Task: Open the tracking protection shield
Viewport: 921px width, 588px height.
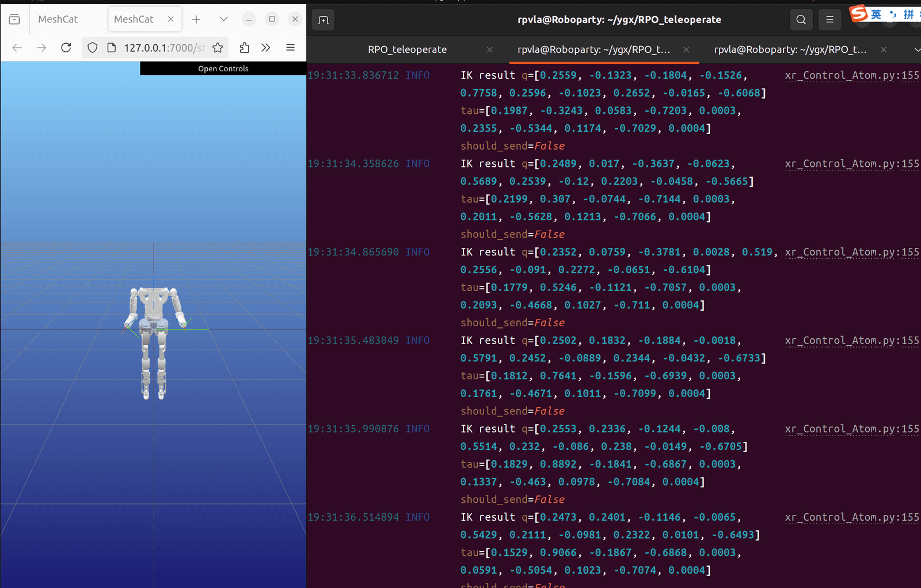Action: [x=93, y=48]
